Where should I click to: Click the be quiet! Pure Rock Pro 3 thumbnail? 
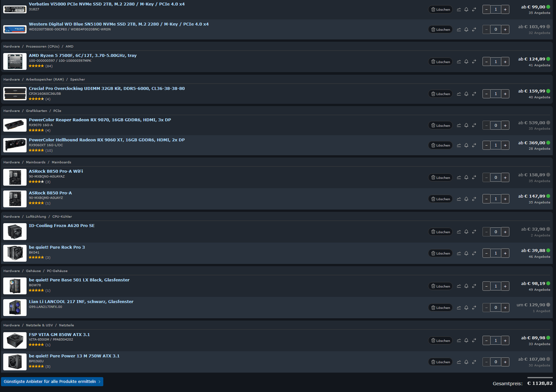[15, 253]
